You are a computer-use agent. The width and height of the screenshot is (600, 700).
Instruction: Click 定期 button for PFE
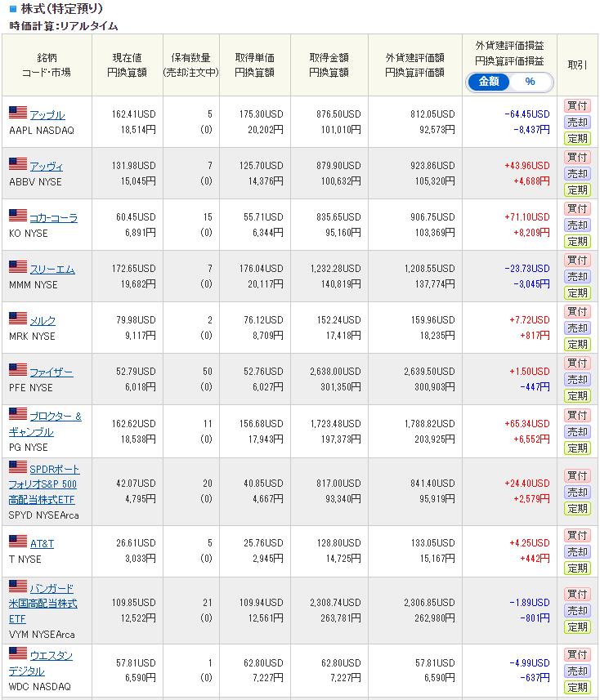point(577,396)
